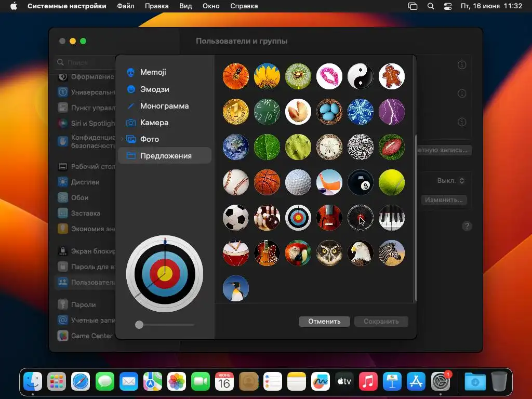This screenshot has height=399, width=532.
Task: Choose the archery target in grid
Action: pos(298,218)
